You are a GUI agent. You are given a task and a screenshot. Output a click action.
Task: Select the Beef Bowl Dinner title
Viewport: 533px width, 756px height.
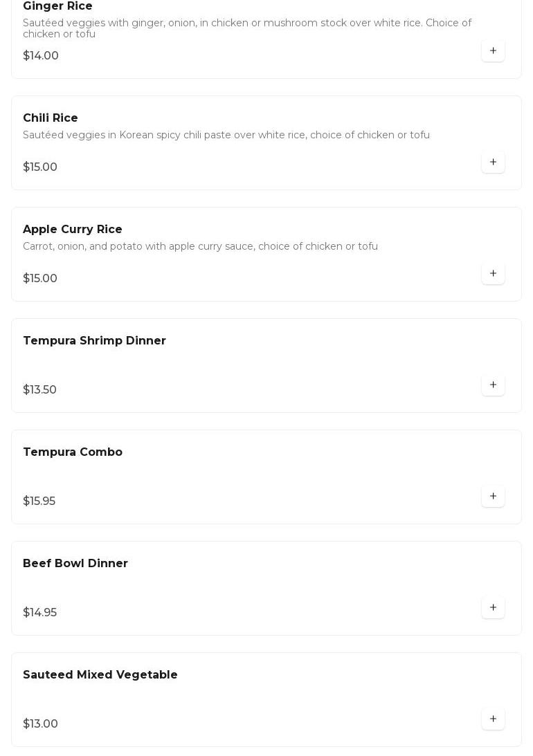coord(75,564)
